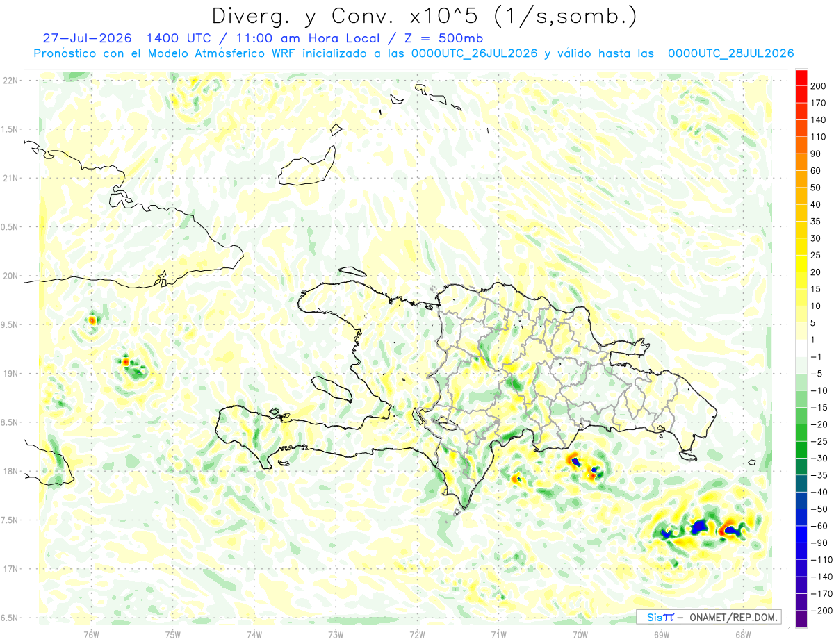Click the dark purple bottom colorbar swatch
The height and width of the screenshot is (644, 834).
pyautogui.click(x=801, y=619)
